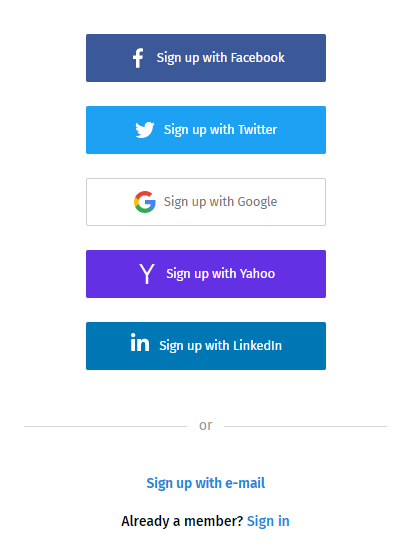Click the "Already a member?" text
This screenshot has height=557, width=409.
182,521
